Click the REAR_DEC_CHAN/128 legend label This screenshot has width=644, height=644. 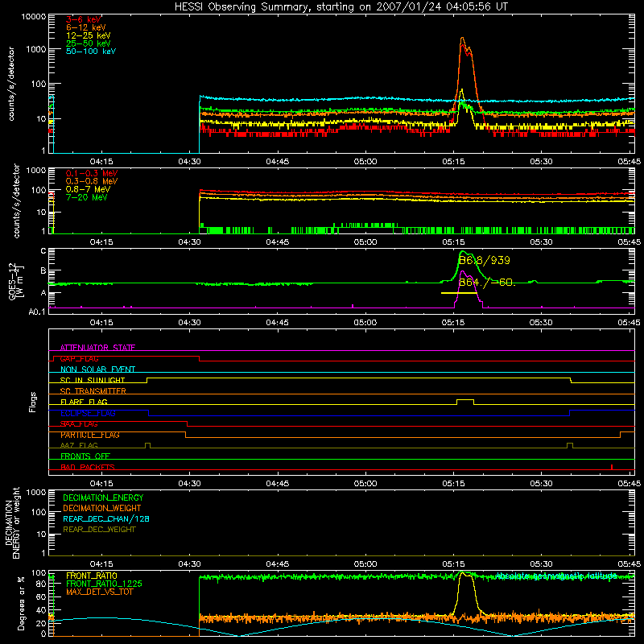(x=106, y=518)
